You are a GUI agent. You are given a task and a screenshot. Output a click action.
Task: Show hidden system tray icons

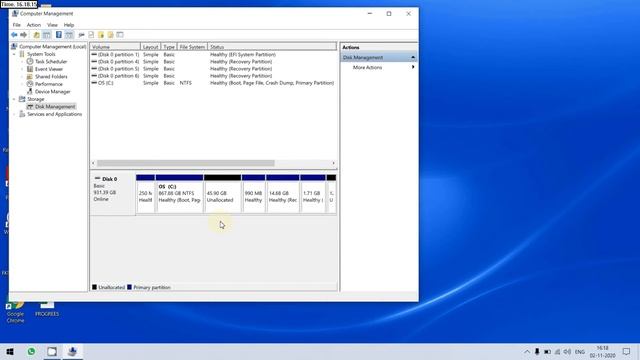(527, 351)
